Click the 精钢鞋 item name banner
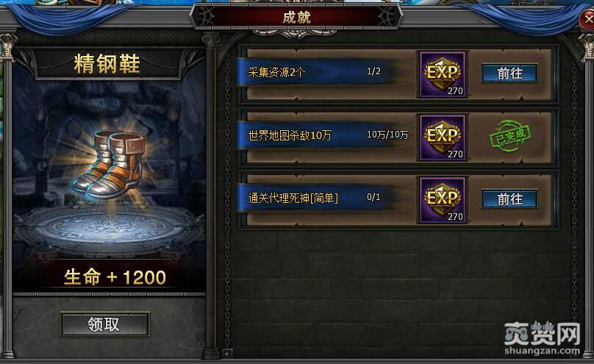Viewport: 594px width, 364px height. coord(107,63)
